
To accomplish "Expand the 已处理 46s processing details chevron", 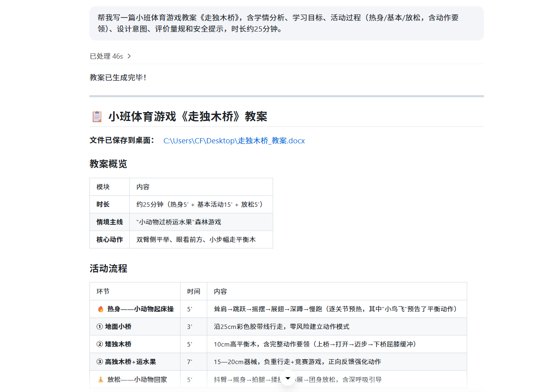I will point(129,56).
